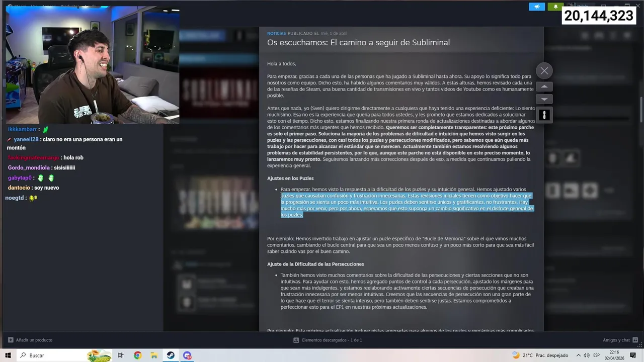Click the NOTICIAS label above the title
Image resolution: width=644 pixels, height=362 pixels.
(276, 33)
